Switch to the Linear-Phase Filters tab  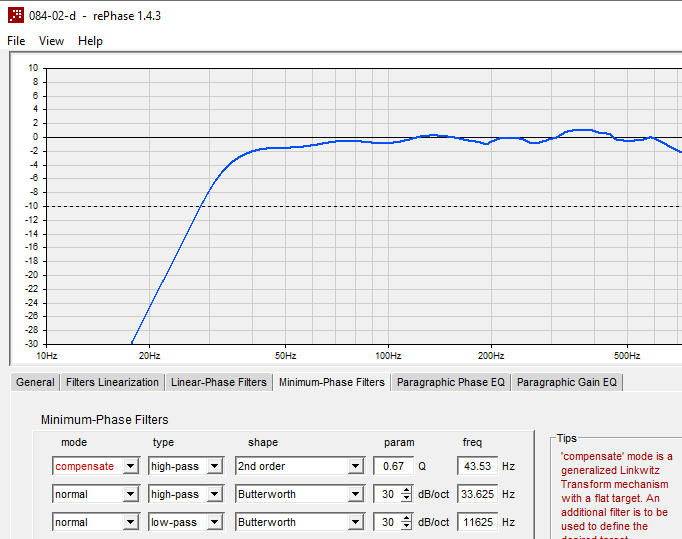[219, 382]
